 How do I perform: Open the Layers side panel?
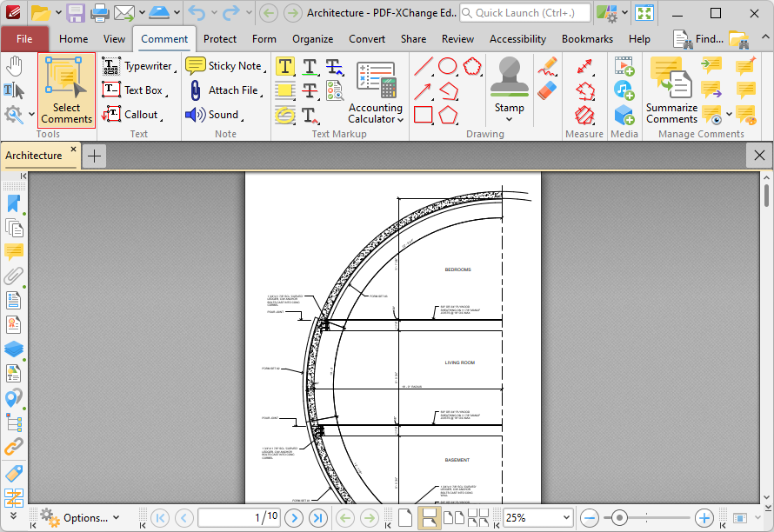tap(14, 349)
